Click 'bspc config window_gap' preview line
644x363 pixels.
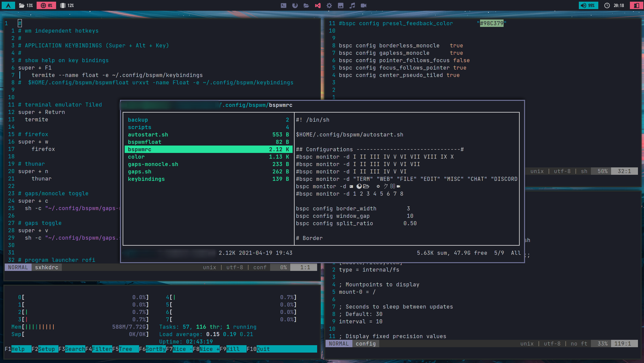[x=355, y=216]
